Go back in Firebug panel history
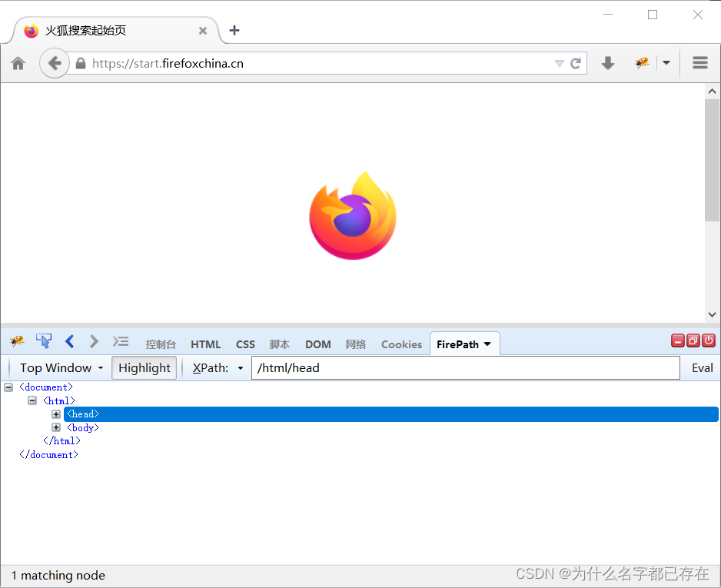Screen dimensions: 721x588 click(x=70, y=341)
